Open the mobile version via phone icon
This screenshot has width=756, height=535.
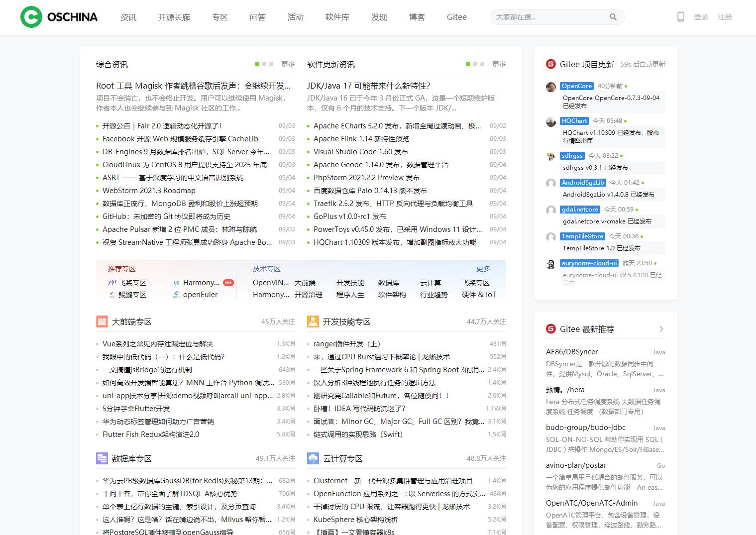coord(680,16)
